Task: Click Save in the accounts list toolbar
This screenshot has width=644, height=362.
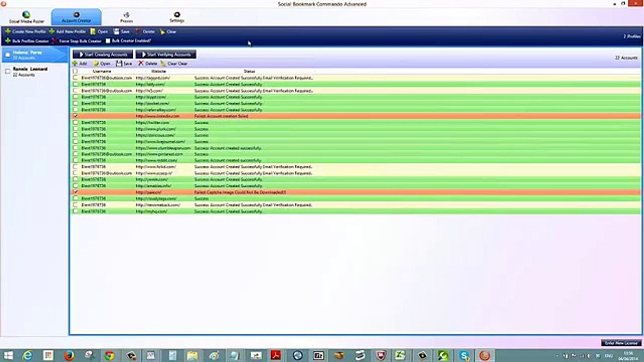Action: 124,63
